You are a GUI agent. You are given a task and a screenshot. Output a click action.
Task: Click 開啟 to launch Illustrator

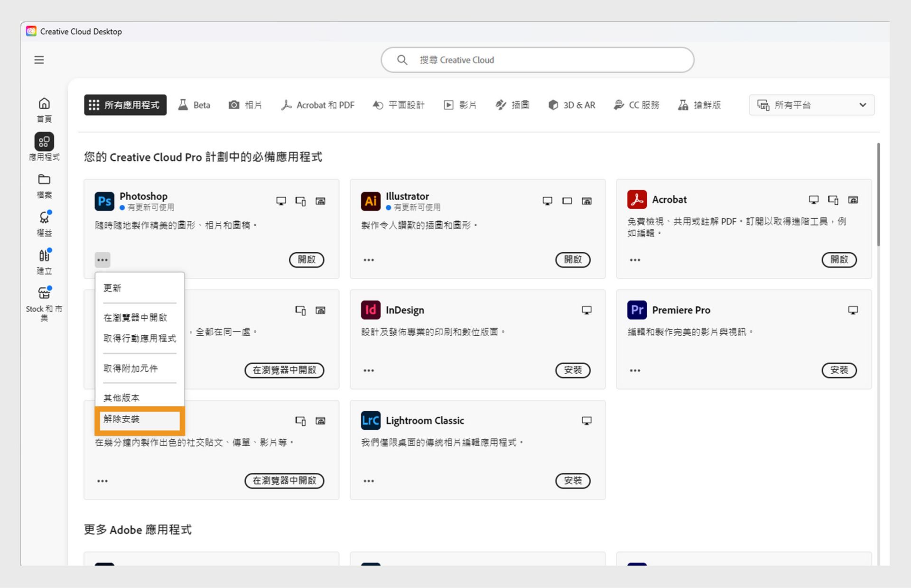click(573, 260)
